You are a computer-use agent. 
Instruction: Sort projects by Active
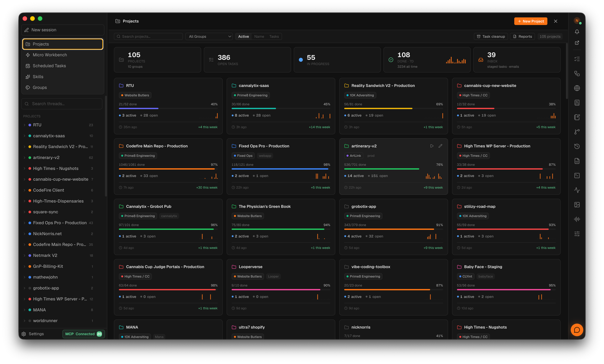pos(243,37)
